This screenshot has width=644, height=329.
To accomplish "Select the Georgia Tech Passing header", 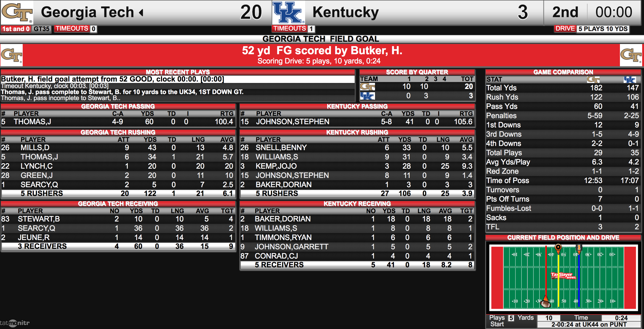I will coord(118,106).
